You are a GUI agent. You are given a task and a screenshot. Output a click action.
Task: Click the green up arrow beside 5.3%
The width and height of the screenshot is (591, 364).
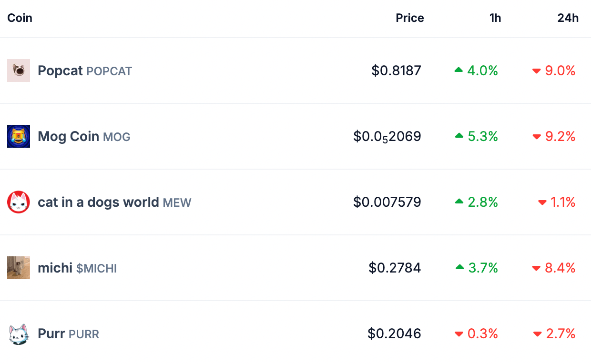459,136
